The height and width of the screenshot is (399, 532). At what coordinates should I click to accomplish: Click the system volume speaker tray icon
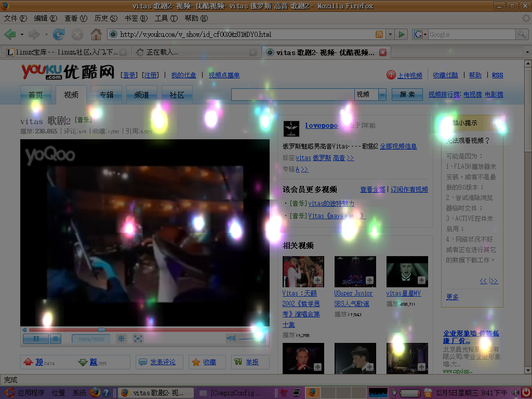pyautogui.click(x=516, y=393)
